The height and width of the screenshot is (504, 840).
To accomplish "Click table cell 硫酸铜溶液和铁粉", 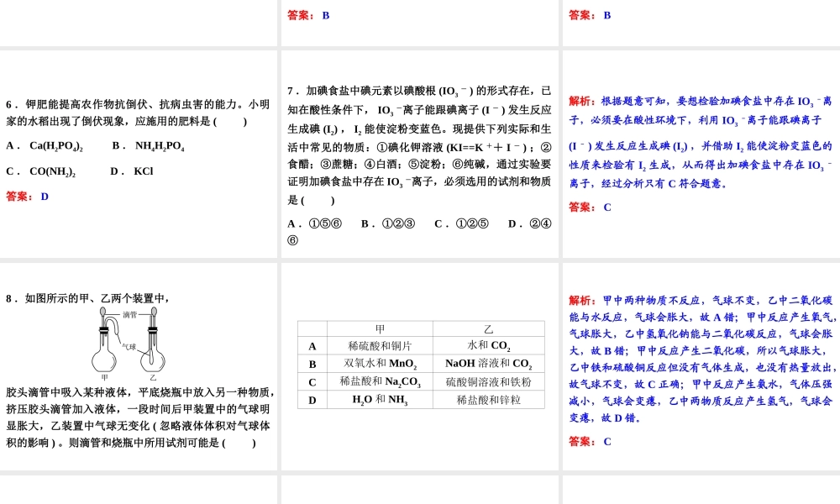I will 489,382.
